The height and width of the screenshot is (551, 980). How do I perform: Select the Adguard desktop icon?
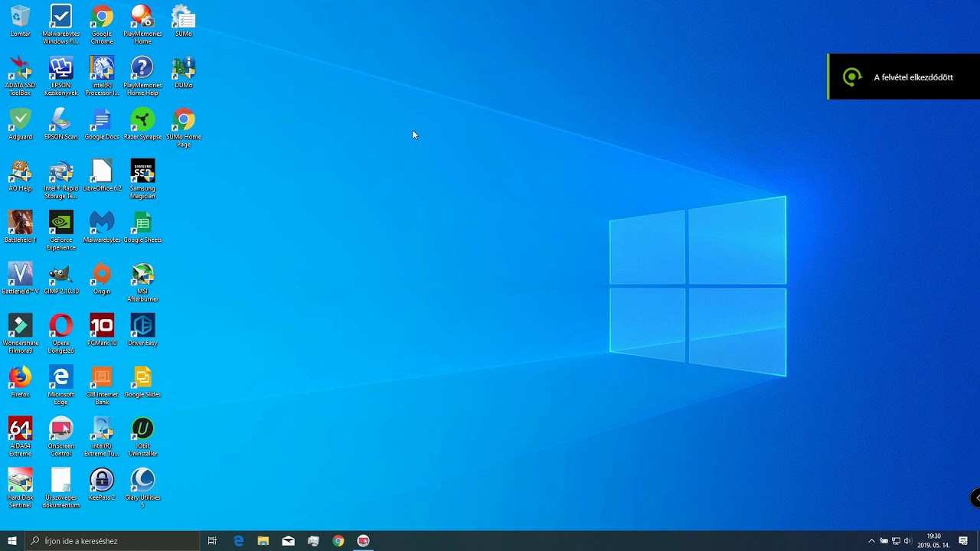click(x=20, y=124)
